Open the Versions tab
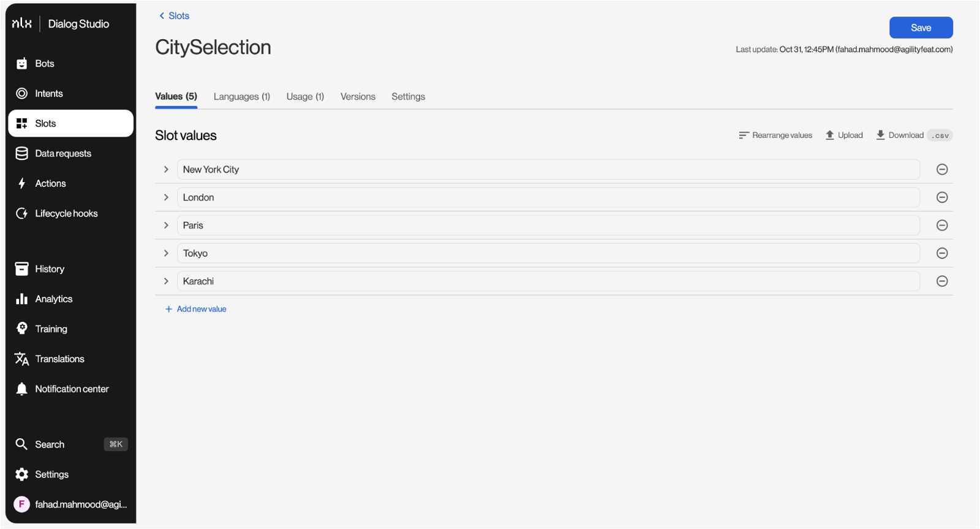 click(x=358, y=97)
